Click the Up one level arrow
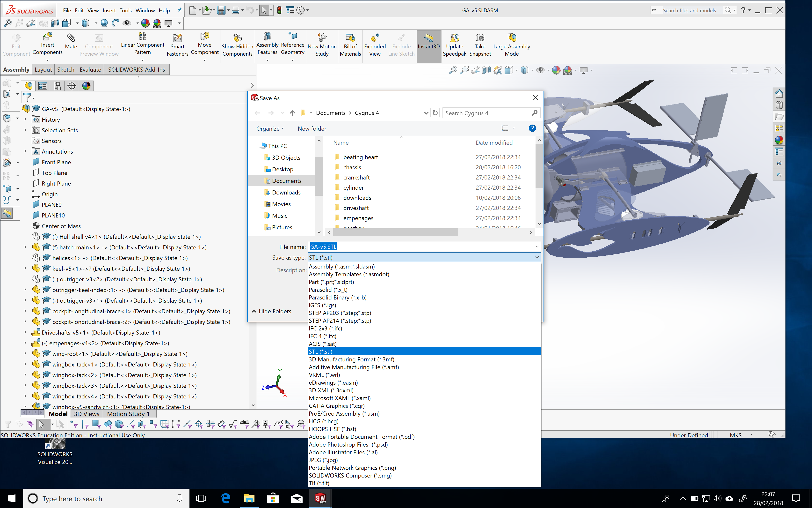Image resolution: width=812 pixels, height=508 pixels. click(293, 113)
